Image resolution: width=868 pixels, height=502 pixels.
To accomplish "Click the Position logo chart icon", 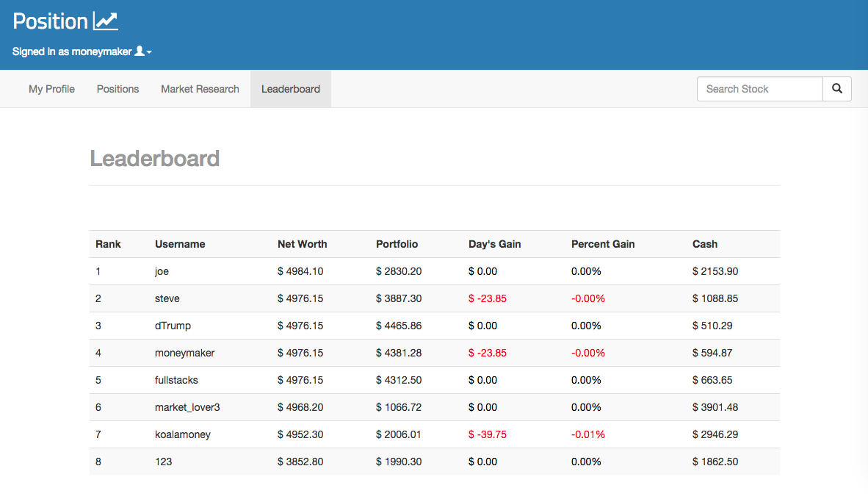I will tap(105, 21).
